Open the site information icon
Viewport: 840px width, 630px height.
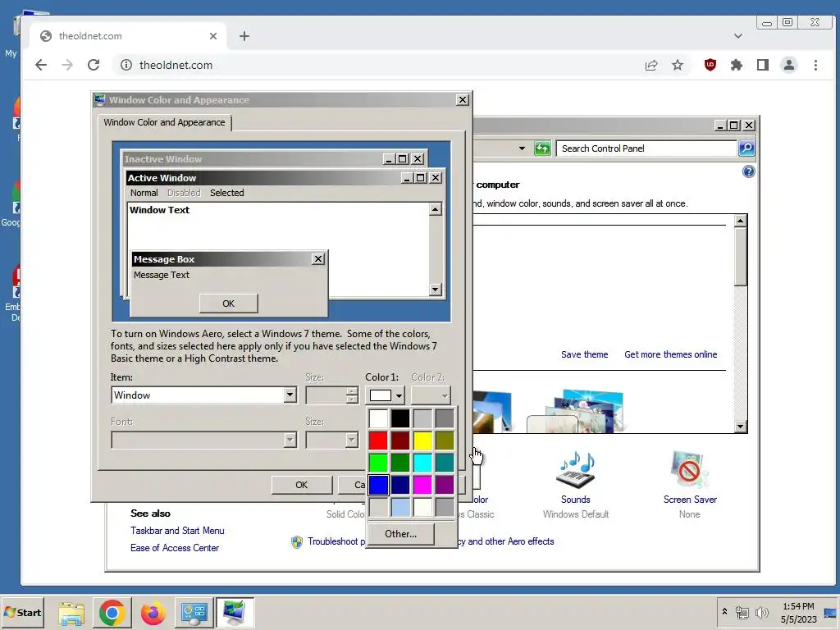pos(126,65)
